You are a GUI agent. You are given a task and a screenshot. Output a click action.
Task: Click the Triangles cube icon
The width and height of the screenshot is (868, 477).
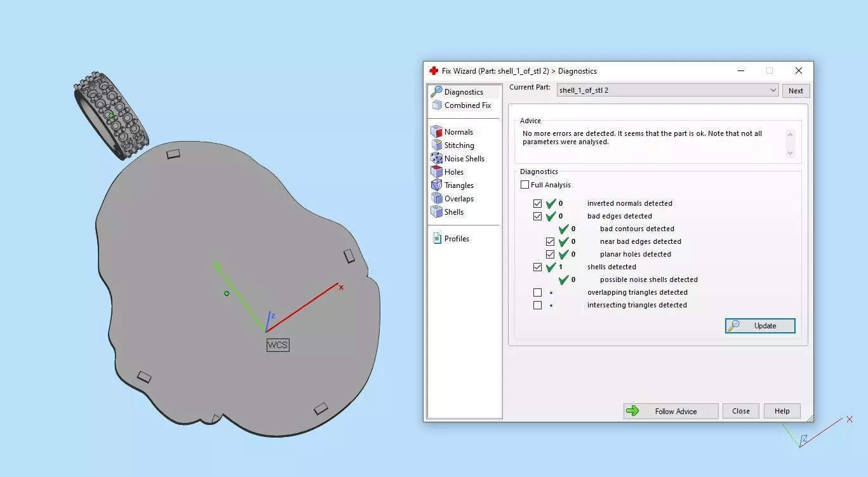click(x=436, y=185)
